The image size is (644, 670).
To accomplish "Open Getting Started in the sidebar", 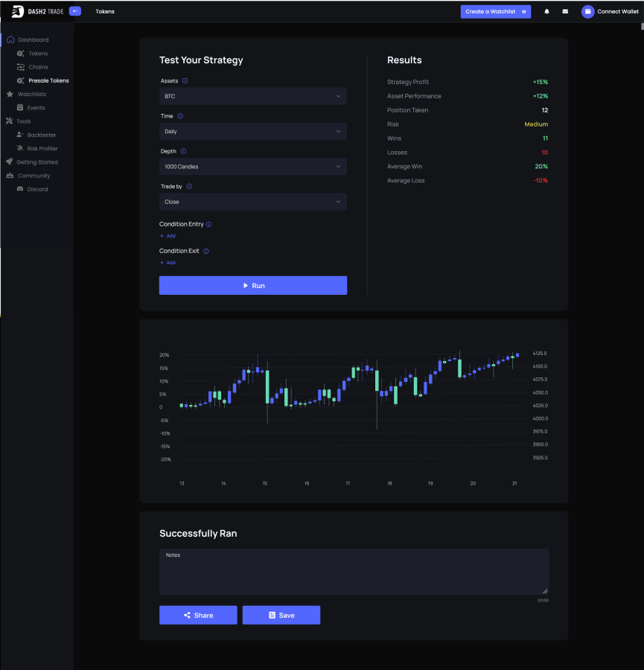I will (37, 162).
